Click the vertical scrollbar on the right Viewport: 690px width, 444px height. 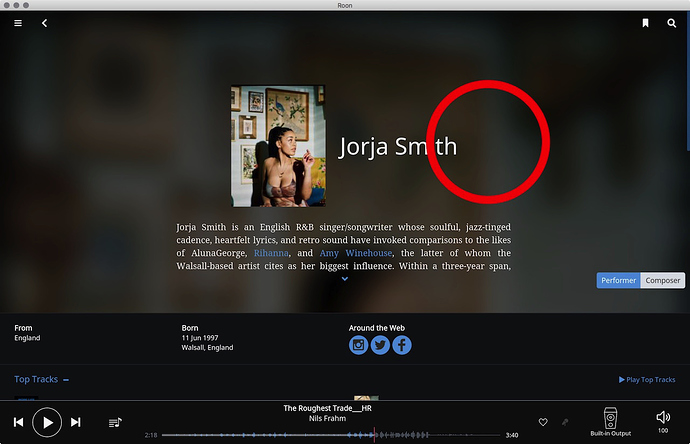(x=688, y=81)
